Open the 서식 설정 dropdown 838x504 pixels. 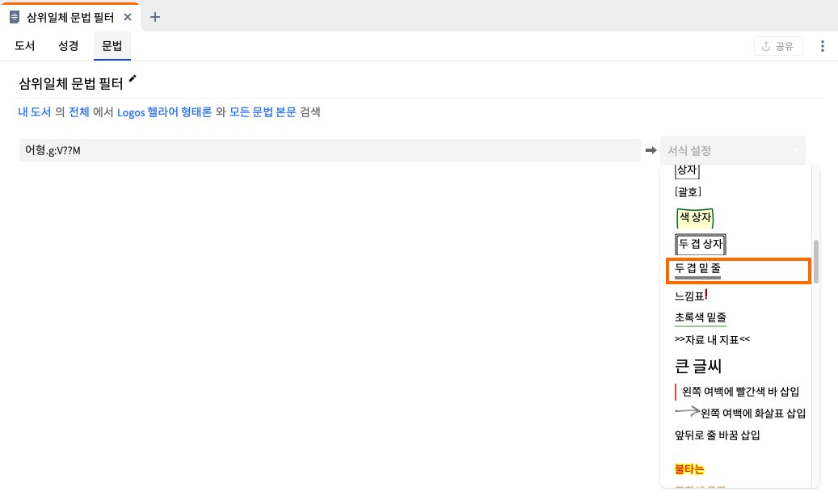tap(733, 150)
